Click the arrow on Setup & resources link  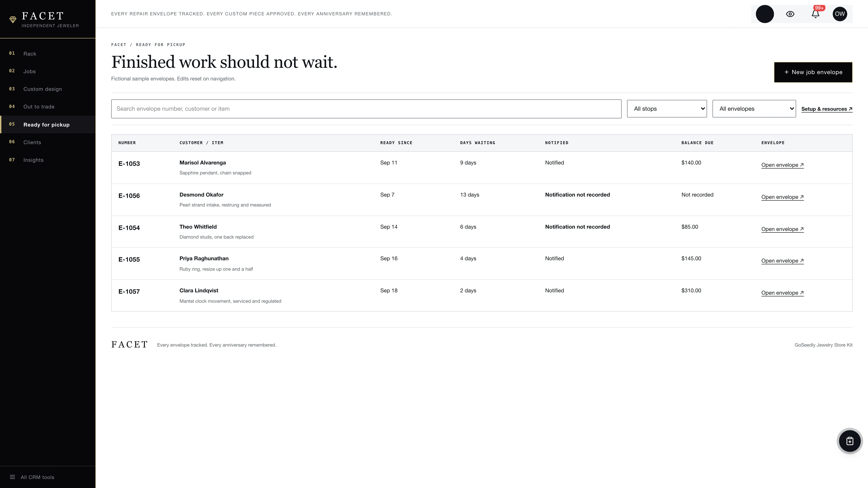pyautogui.click(x=850, y=109)
